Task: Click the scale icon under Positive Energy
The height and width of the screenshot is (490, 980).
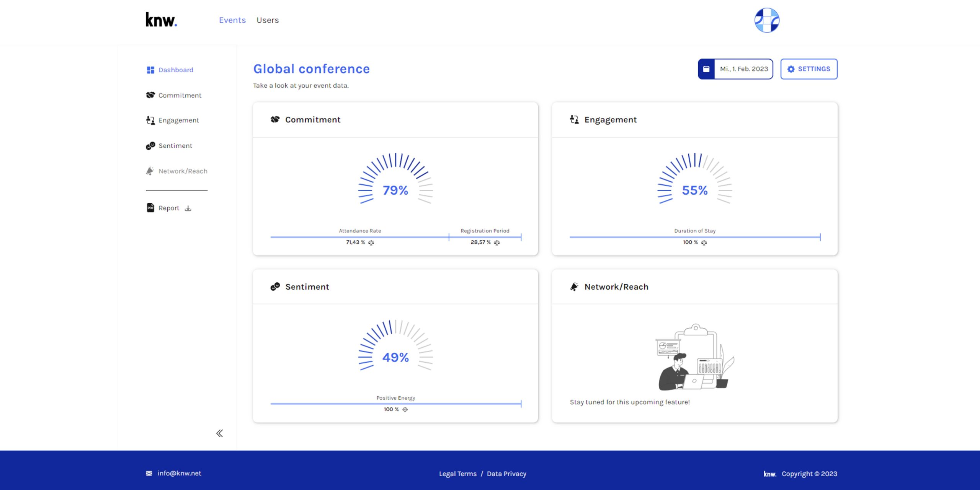Action: coord(405,410)
